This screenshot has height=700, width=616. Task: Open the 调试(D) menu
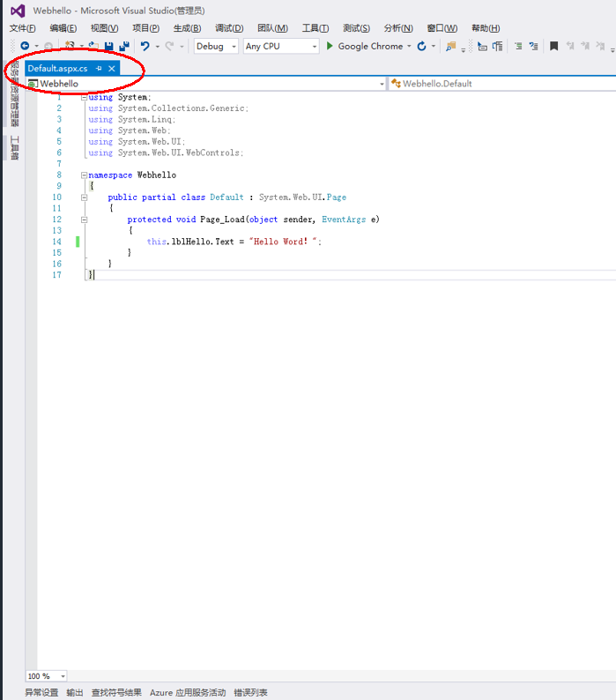coord(229,28)
